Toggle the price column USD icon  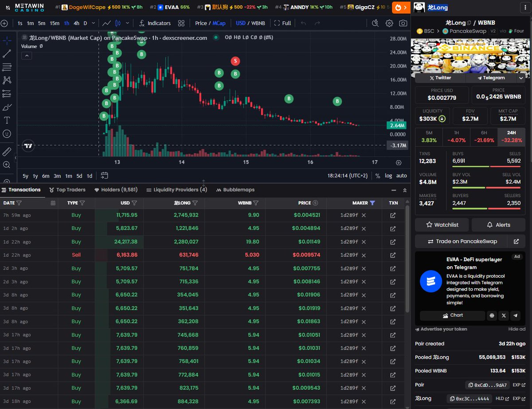click(315, 203)
